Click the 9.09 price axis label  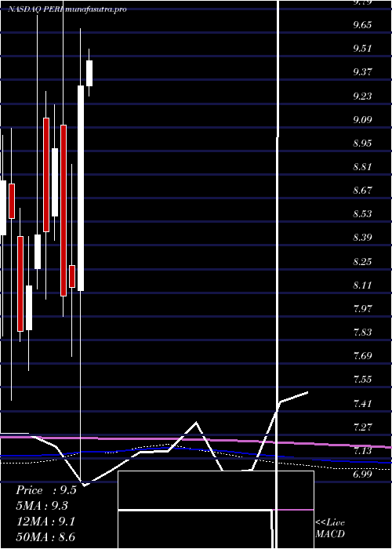pos(362,120)
